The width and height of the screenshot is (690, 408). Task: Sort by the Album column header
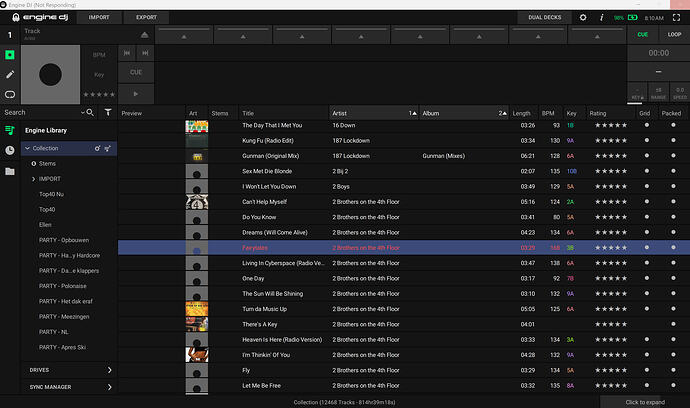tap(464, 113)
